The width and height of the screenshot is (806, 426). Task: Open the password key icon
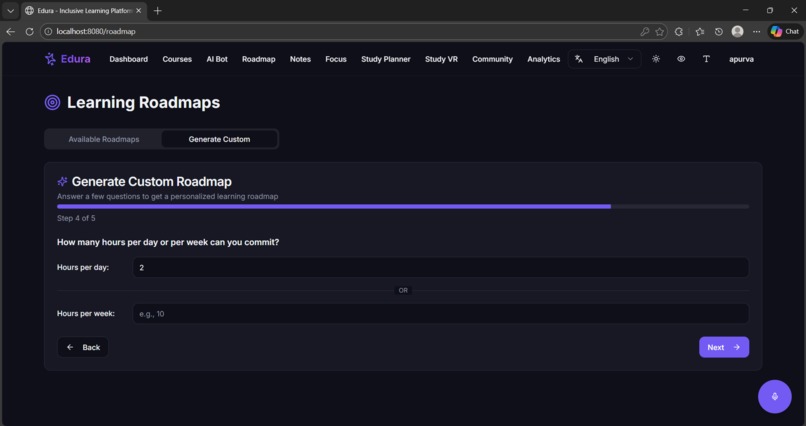coord(644,31)
